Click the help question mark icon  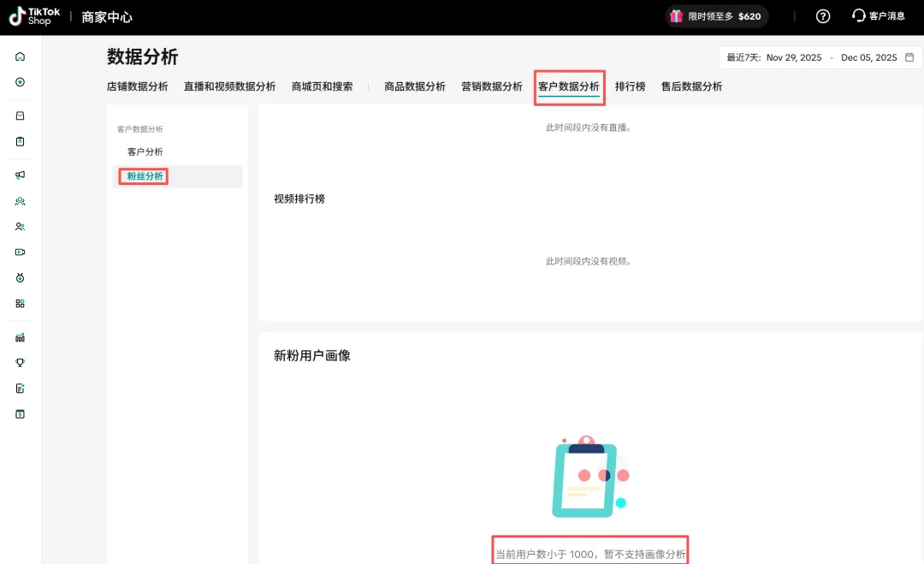(823, 16)
